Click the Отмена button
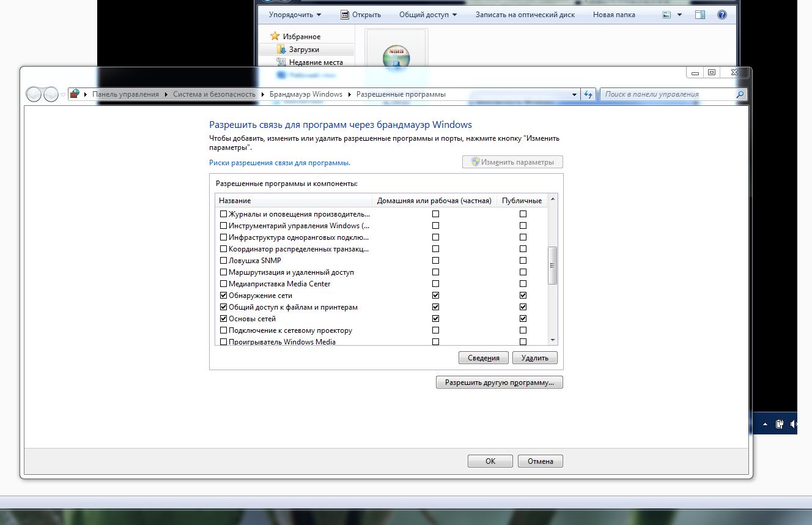812x525 pixels. tap(540, 461)
